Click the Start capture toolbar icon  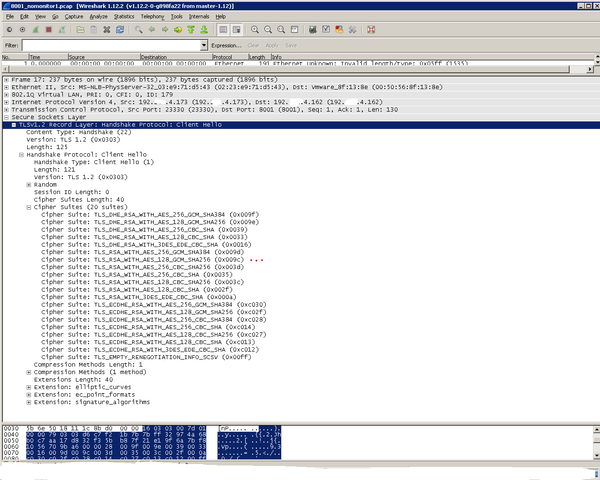(36, 30)
